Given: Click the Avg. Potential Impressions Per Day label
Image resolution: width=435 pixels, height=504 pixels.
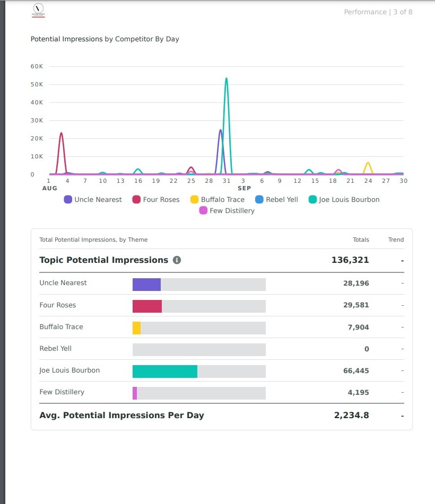Looking at the screenshot, I should (x=121, y=415).
